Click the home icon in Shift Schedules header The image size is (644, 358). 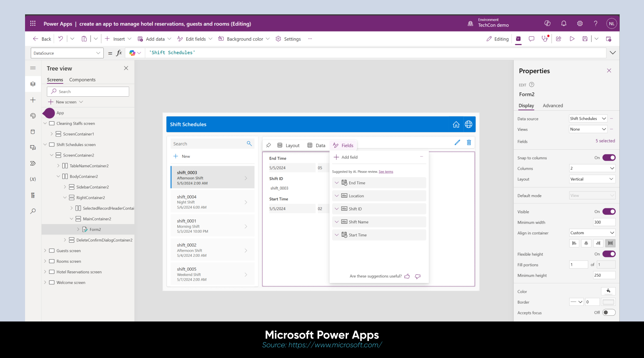[456, 124]
